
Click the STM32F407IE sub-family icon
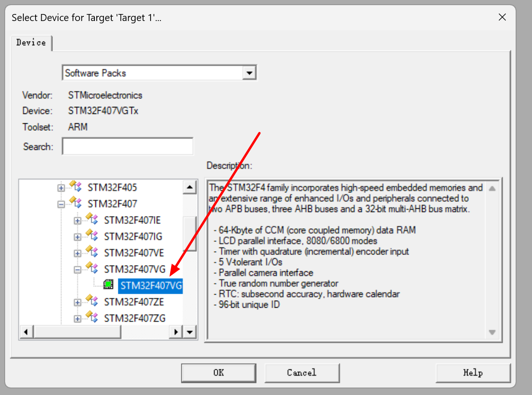(x=92, y=219)
